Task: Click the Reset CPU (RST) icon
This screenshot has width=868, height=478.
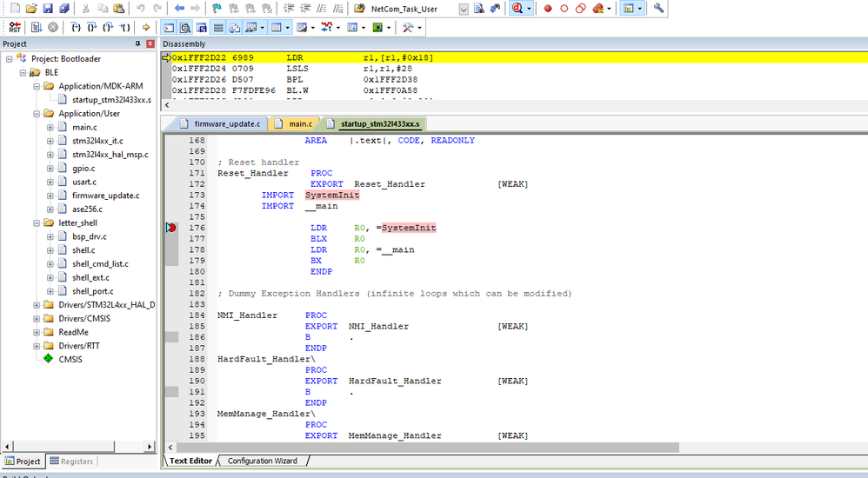Action: 15,28
